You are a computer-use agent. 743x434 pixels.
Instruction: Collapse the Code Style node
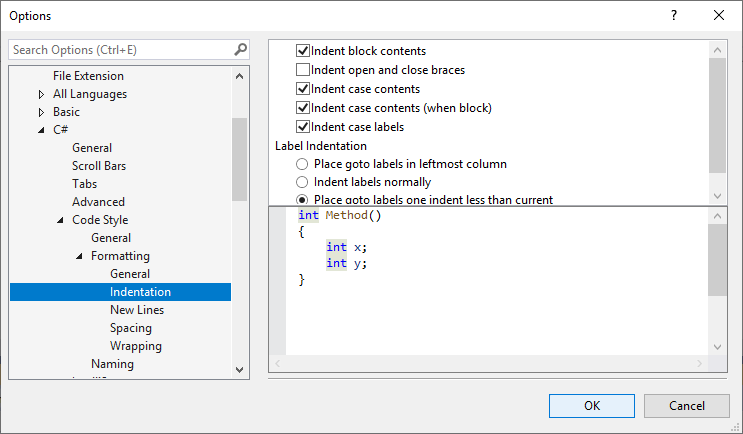tap(60, 220)
